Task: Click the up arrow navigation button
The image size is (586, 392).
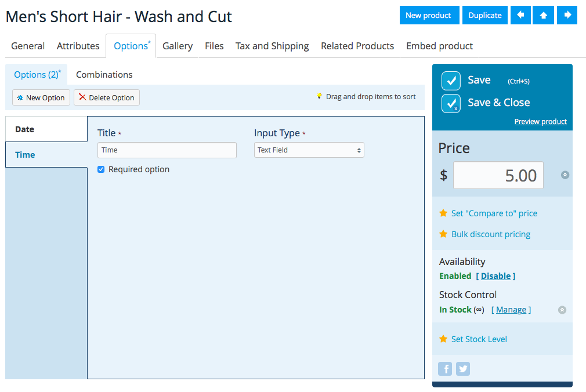Action: [544, 15]
